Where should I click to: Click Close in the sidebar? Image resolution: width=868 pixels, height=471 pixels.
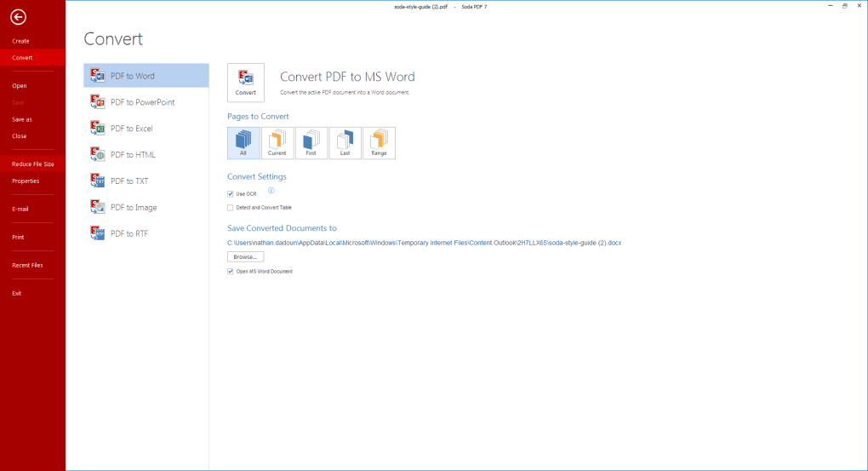(x=20, y=135)
